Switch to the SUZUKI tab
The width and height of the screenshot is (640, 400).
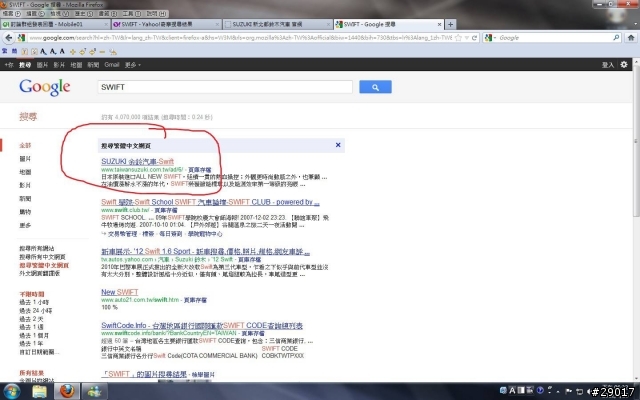coord(278,24)
